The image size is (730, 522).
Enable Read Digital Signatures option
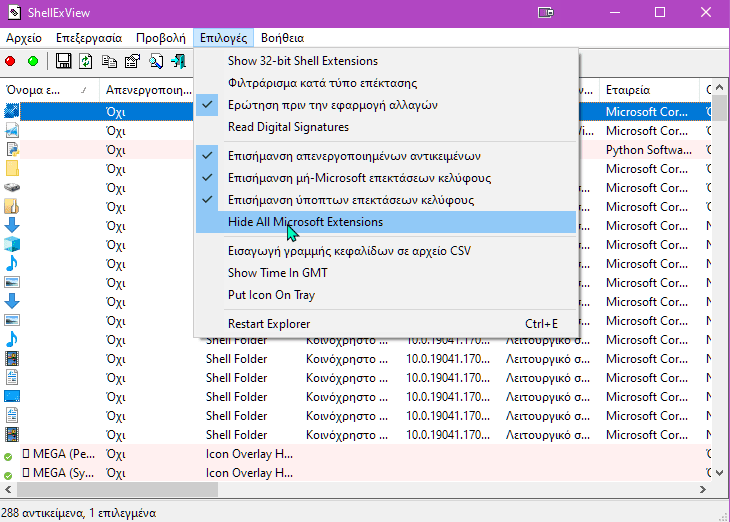point(386,127)
